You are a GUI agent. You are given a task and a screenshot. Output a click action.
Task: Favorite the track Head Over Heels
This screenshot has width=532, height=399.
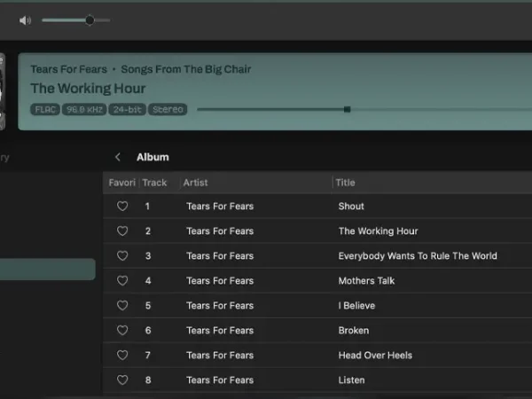pyautogui.click(x=122, y=355)
